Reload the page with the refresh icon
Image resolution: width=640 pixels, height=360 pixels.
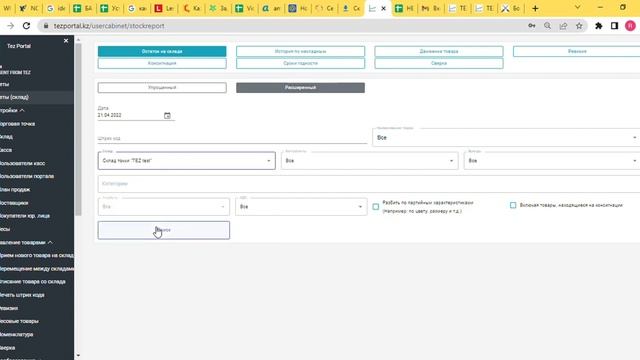pyautogui.click(x=27, y=26)
